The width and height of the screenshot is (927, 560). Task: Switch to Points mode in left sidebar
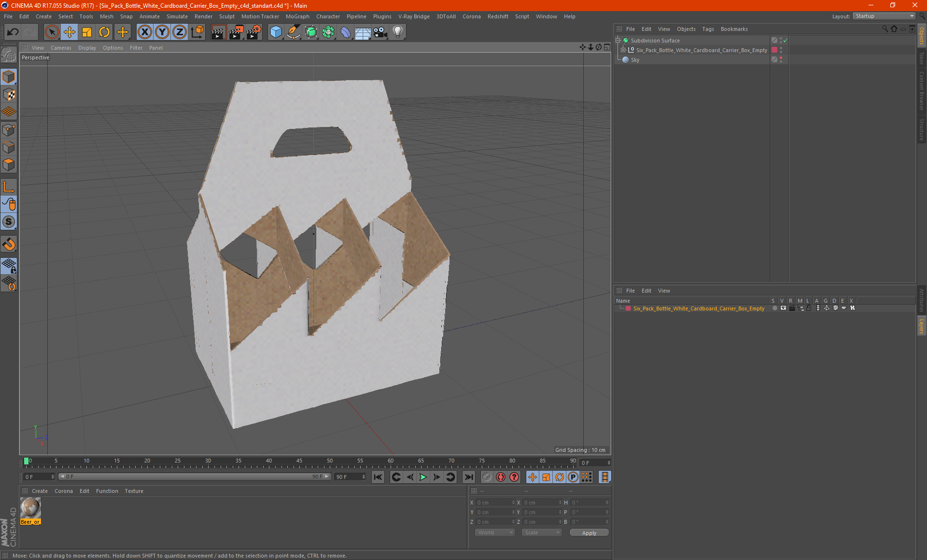[9, 130]
